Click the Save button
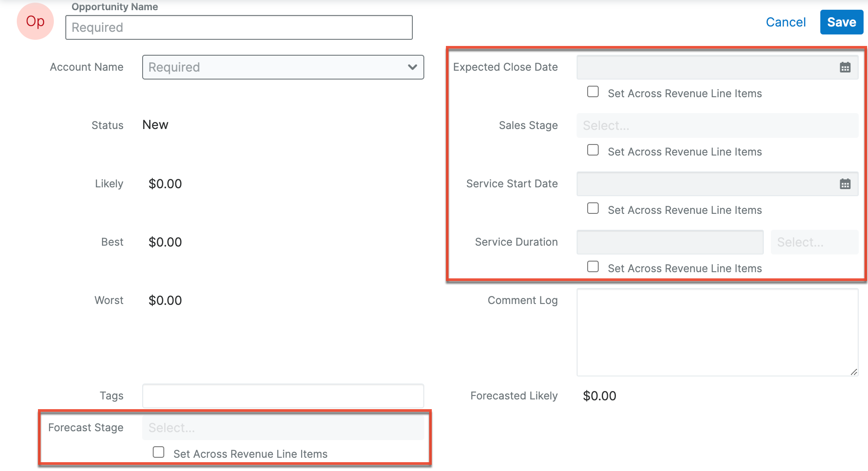This screenshot has height=471, width=868. pyautogui.click(x=841, y=22)
